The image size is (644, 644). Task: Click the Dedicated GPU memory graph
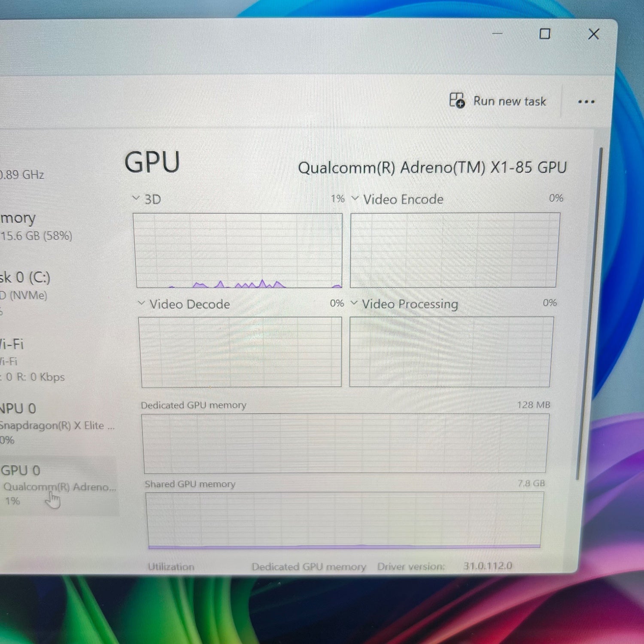click(x=345, y=443)
